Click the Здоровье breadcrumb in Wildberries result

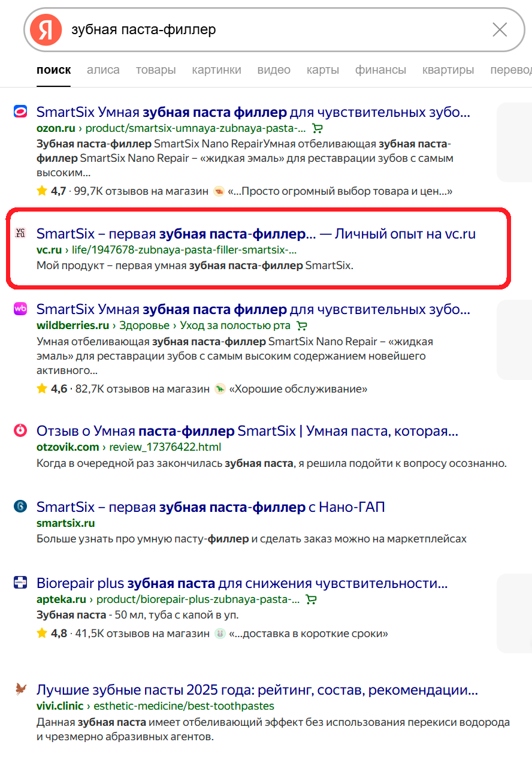[144, 326]
